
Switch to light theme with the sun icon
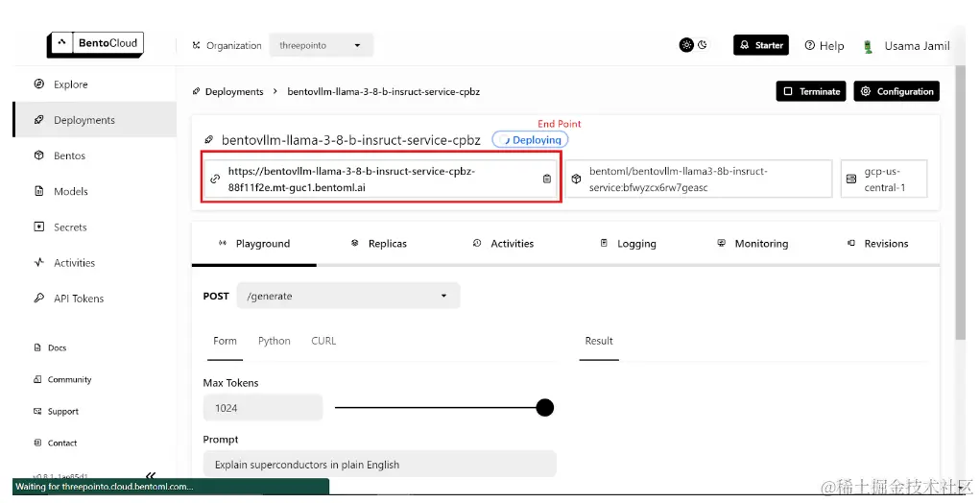pyautogui.click(x=686, y=45)
